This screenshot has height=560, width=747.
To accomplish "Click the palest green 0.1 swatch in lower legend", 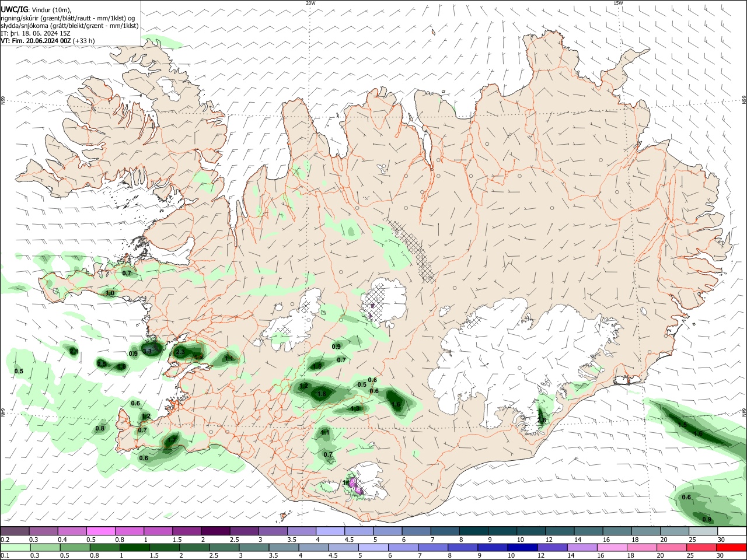I will [x=15, y=548].
